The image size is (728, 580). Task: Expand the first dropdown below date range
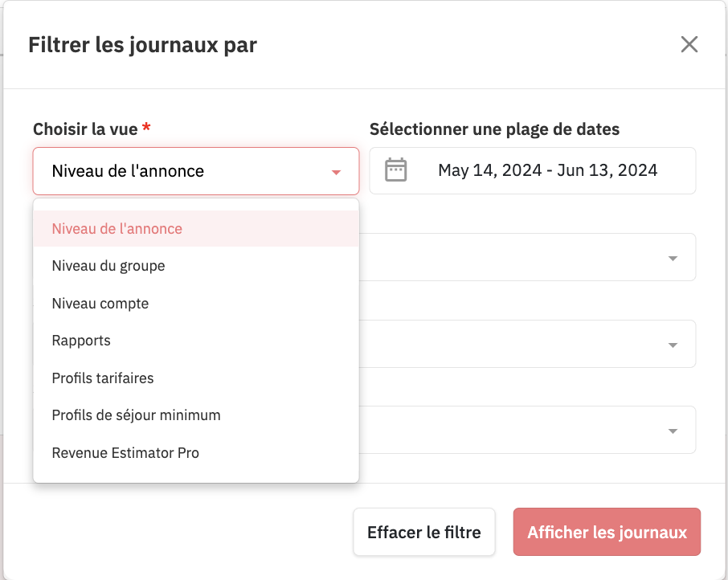coord(673,259)
